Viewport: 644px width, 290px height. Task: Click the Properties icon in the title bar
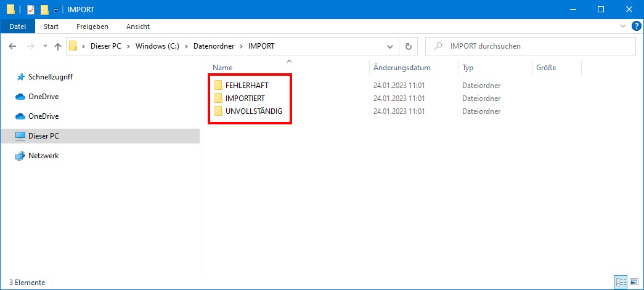click(31, 9)
